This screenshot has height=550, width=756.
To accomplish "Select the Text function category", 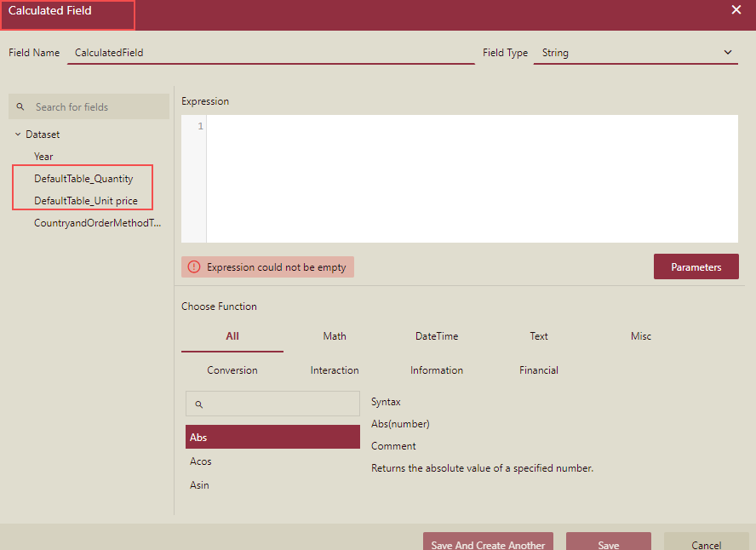I will tap(538, 335).
